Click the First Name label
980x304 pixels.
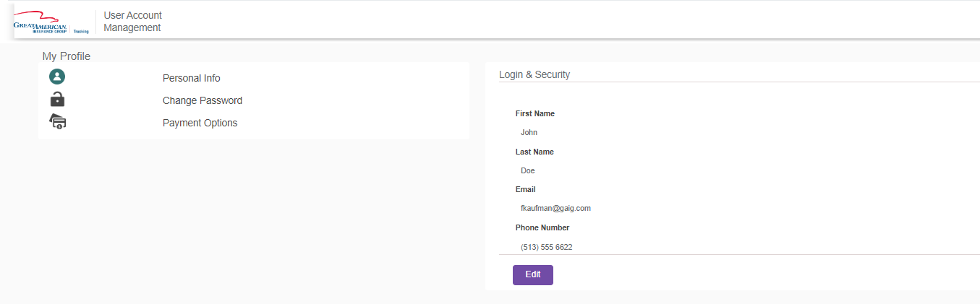coord(534,113)
